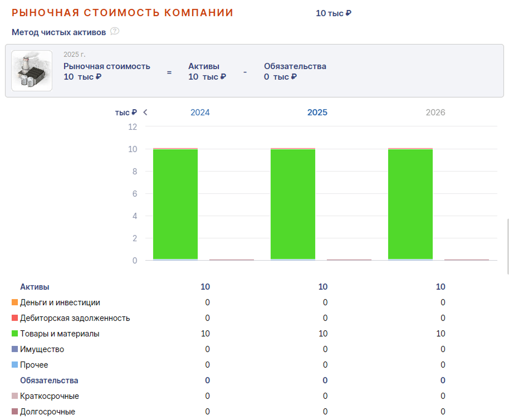Screen dimensions: 509x420
Task: Click the Активы total for 2025
Action: pos(323,287)
